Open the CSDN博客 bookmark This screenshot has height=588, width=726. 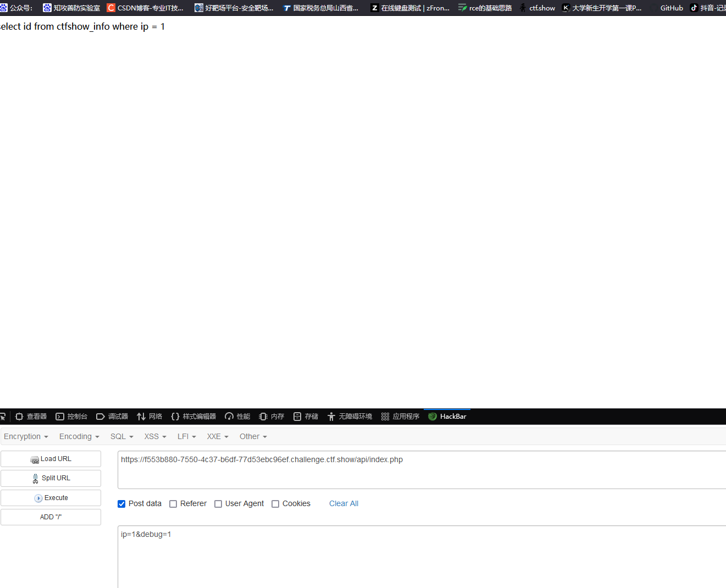145,8
